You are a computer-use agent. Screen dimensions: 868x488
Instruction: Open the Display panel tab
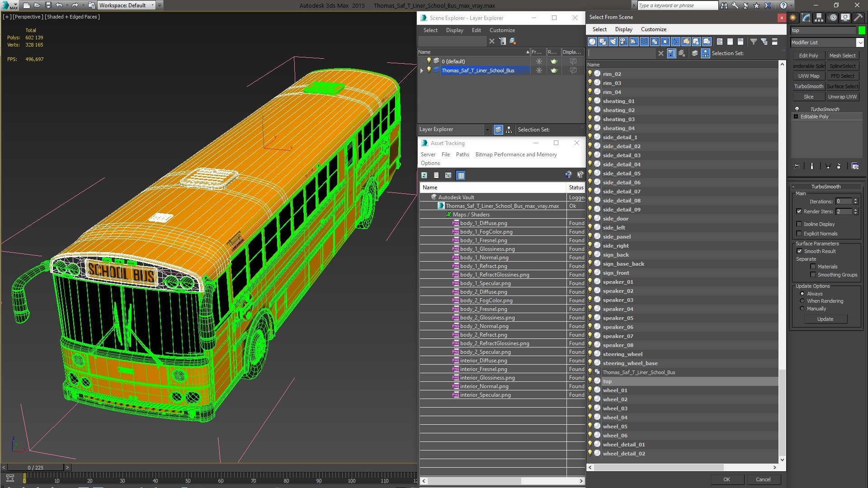coord(845,18)
